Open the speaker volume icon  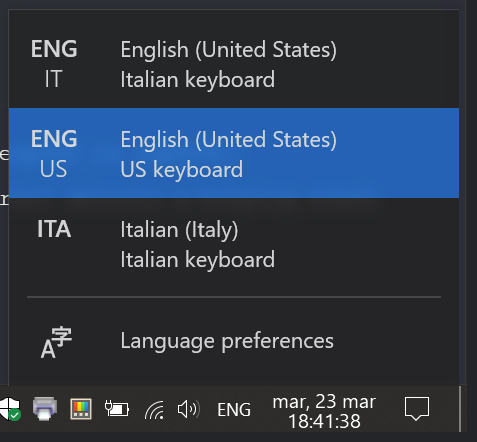click(x=189, y=409)
